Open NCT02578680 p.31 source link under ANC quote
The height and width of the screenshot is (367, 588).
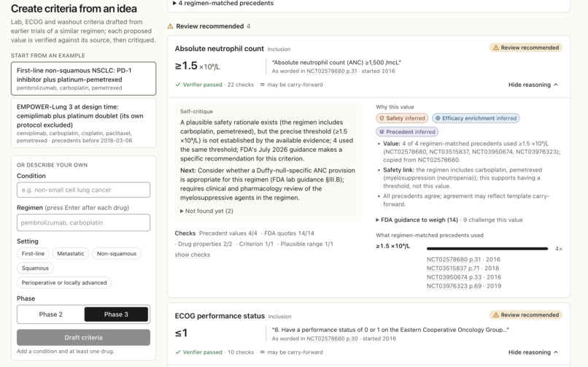(332, 72)
